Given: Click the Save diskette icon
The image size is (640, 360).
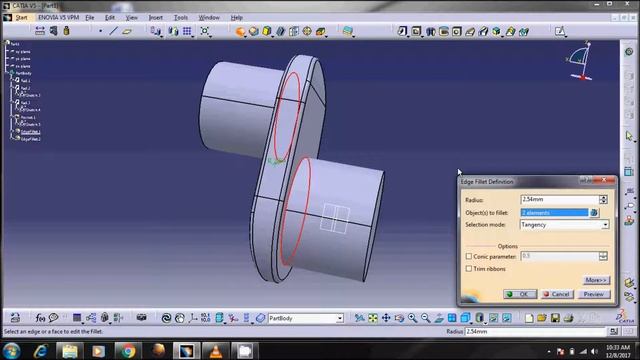Looking at the screenshot, I should 555,318.
